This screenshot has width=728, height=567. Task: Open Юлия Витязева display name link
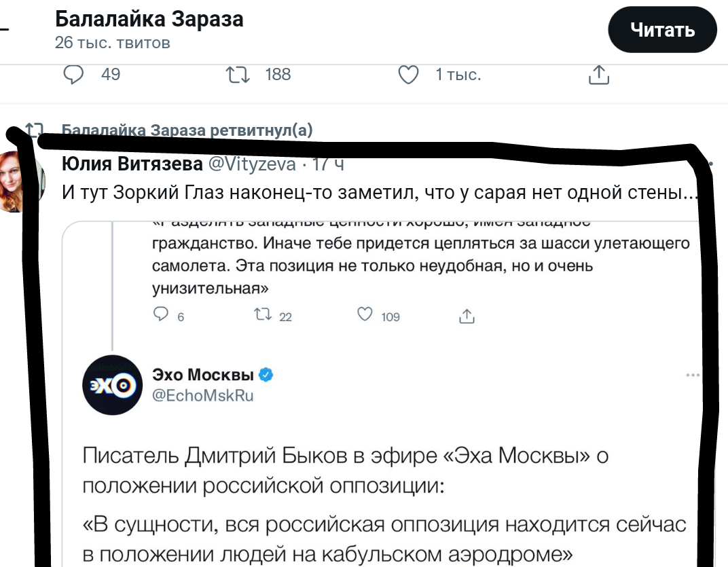pos(132,164)
